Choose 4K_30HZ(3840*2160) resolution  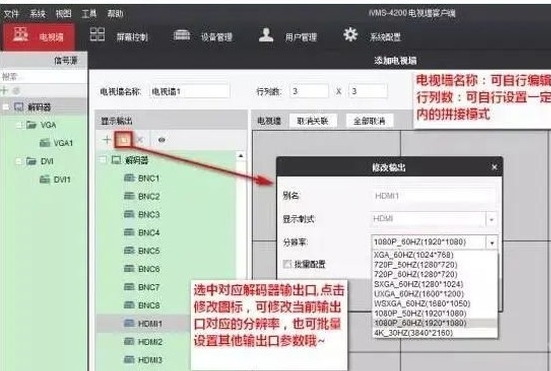pyautogui.click(x=435, y=333)
